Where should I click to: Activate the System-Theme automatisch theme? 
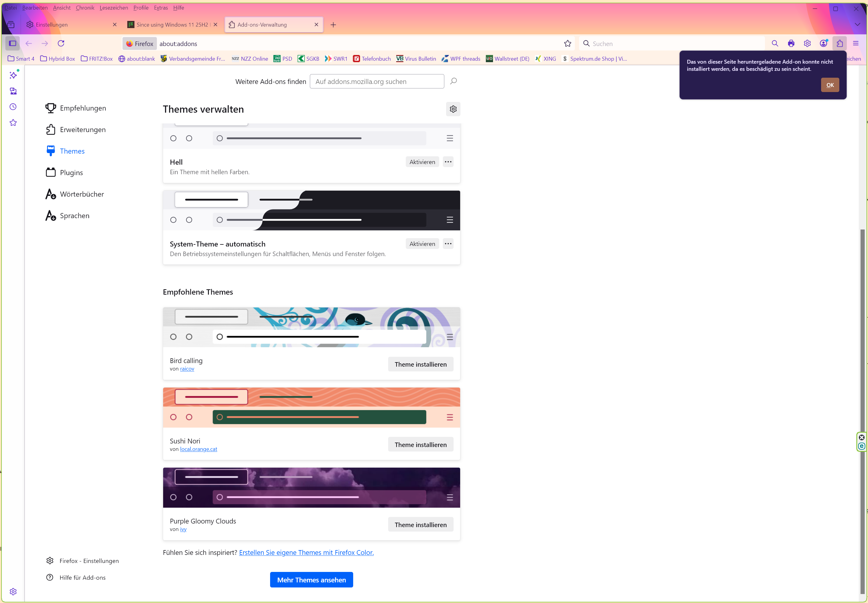tap(422, 244)
